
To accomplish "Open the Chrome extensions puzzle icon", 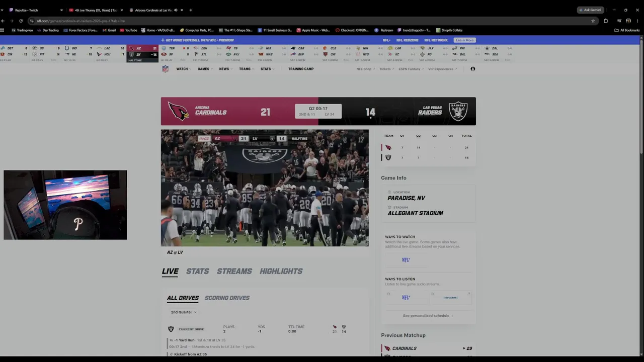I will pyautogui.click(x=606, y=21).
